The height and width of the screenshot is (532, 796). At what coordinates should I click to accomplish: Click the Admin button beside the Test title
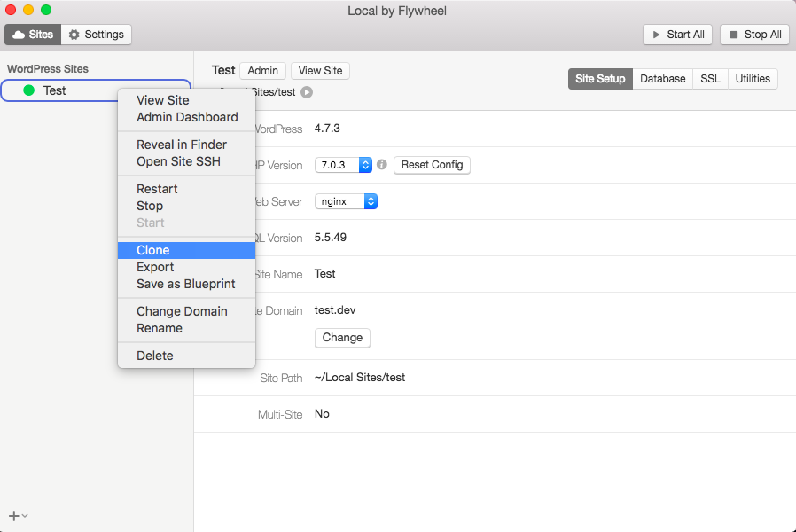pos(263,71)
